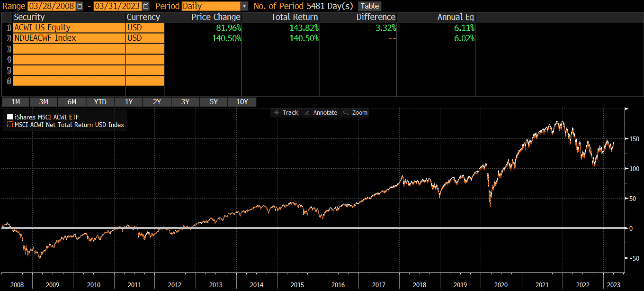Screen dimensions: 644x291
Task: Select the YTD range tab
Action: point(100,101)
